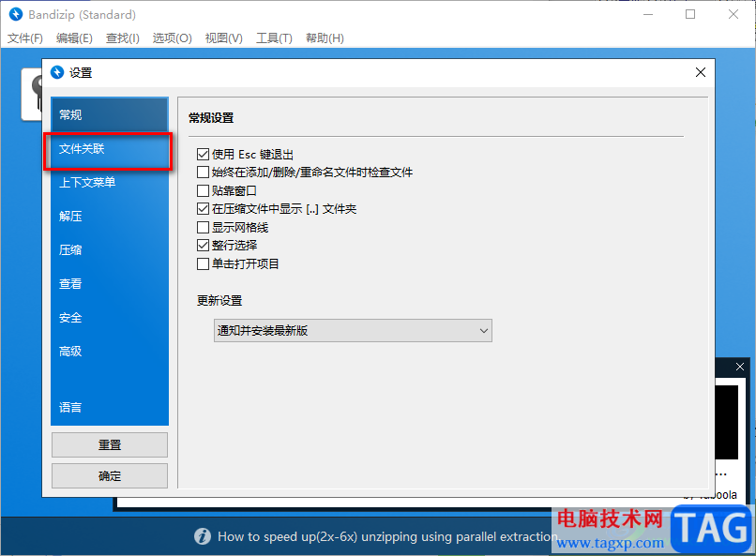Click the 重置 button
Screen dimensions: 756x556
110,444
